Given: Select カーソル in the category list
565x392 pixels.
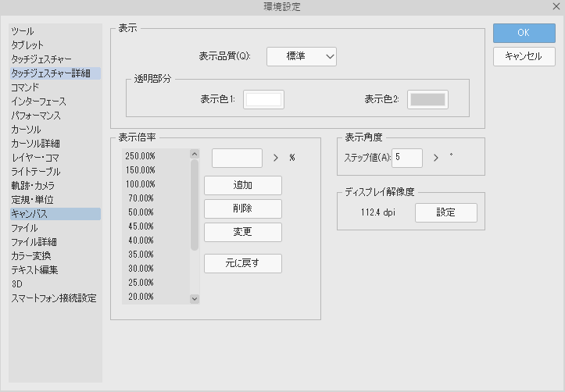Looking at the screenshot, I should (55, 130).
